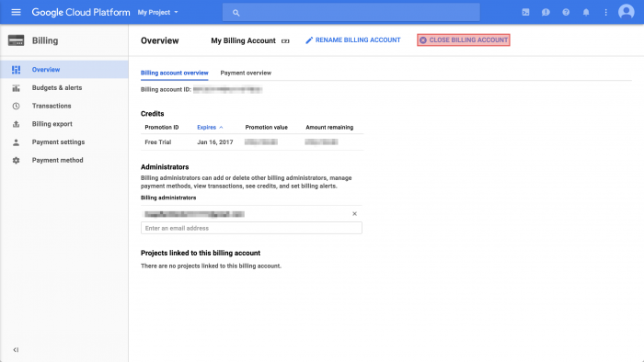
Task: Activate the Cloud Shell icon
Action: click(x=525, y=12)
